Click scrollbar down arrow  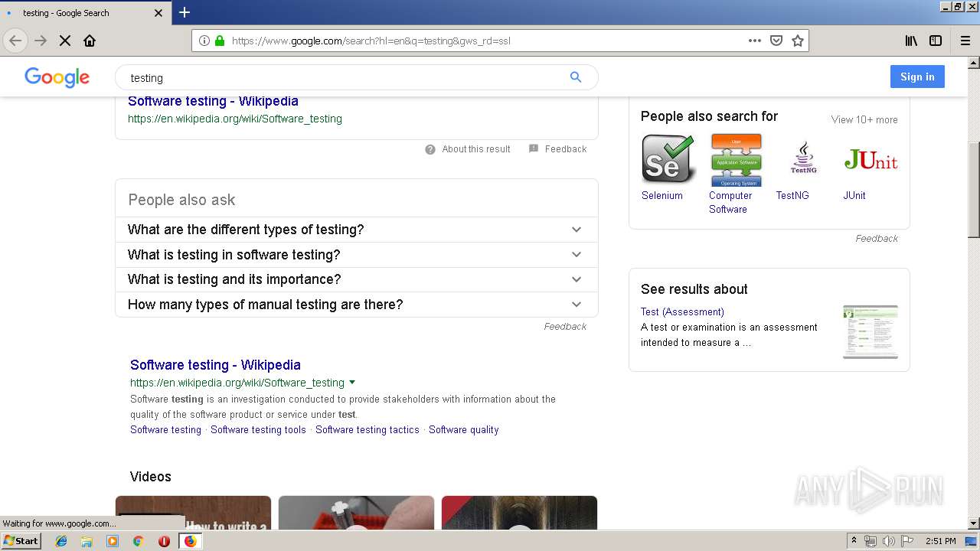[974, 523]
